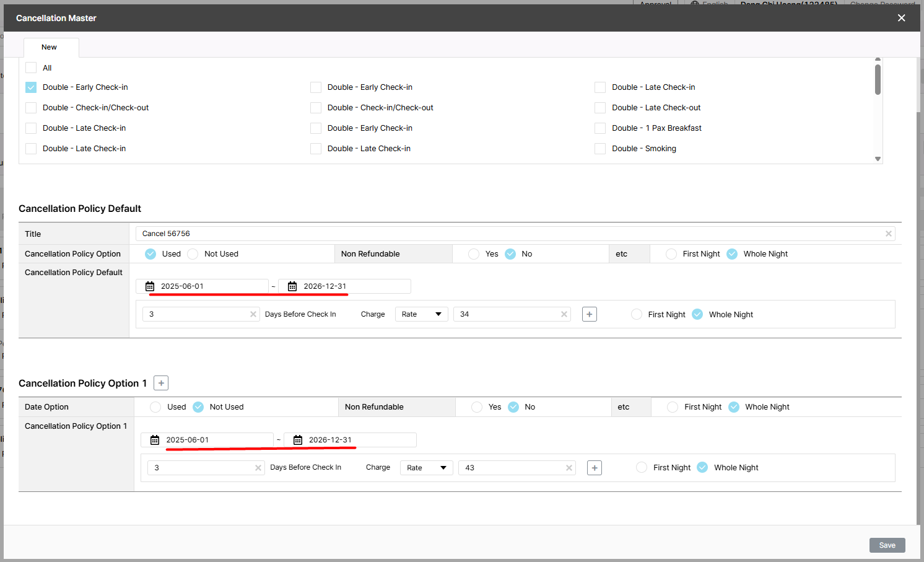The height and width of the screenshot is (562, 924).
Task: Add new Cancellation Policy Option with plus
Action: click(161, 383)
